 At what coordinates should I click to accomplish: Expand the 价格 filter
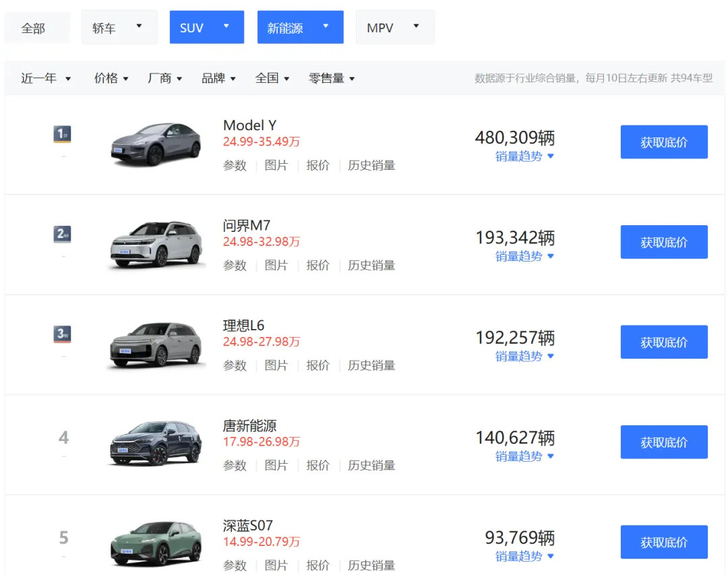click(x=111, y=78)
